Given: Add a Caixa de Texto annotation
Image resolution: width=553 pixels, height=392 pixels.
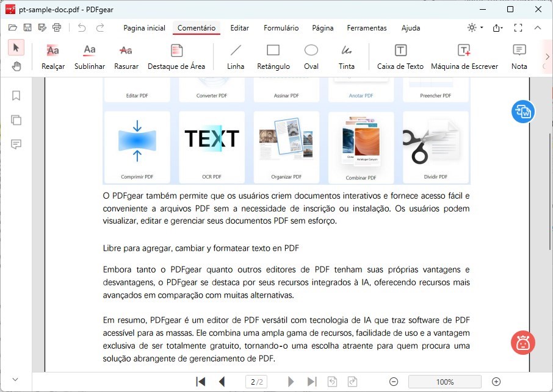Looking at the screenshot, I should [x=400, y=57].
